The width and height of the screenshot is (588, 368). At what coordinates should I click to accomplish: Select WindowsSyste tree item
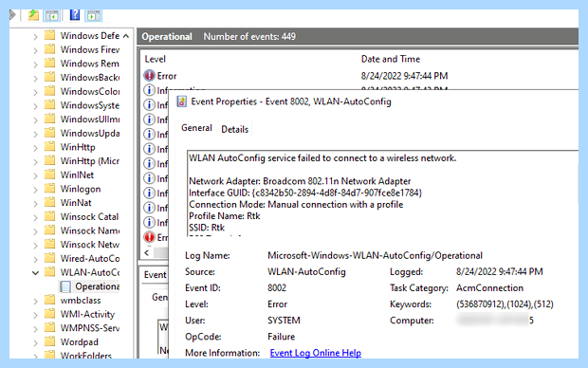pyautogui.click(x=90, y=105)
